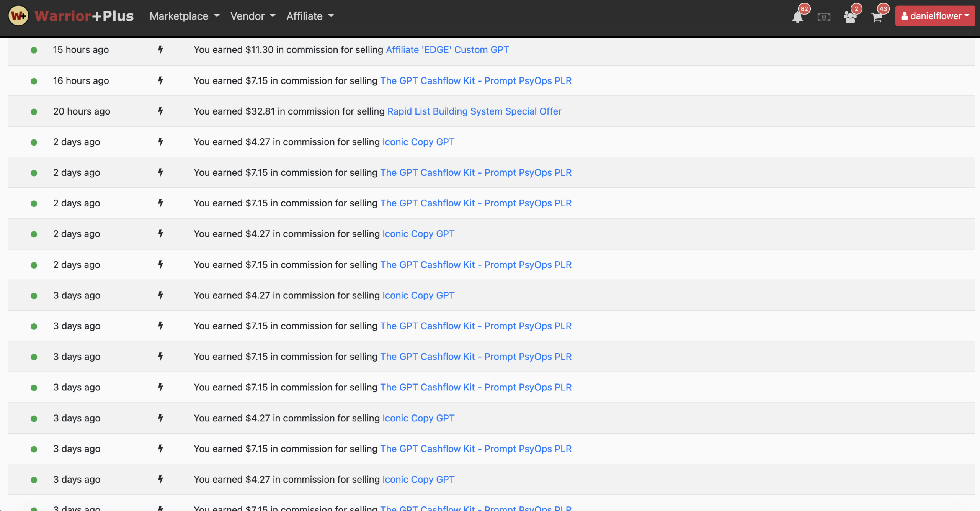Viewport: 980px width, 511px height.
Task: Open the shopping cart icon
Action: [877, 17]
